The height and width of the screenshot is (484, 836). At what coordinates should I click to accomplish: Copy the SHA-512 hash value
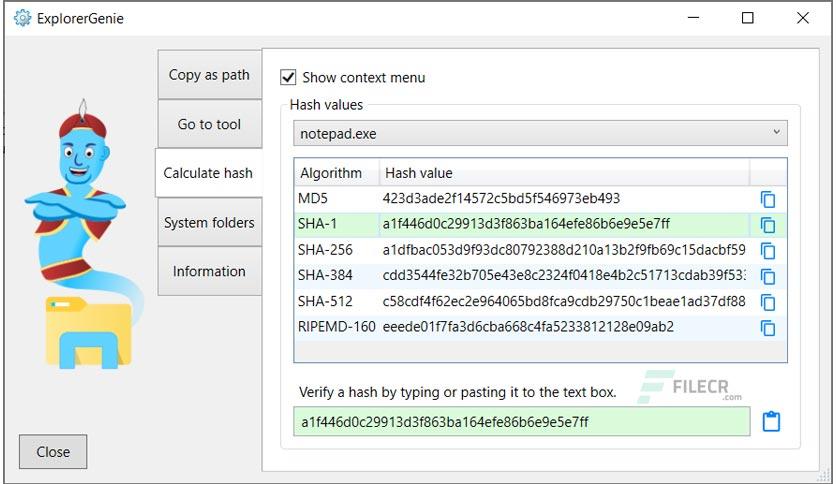768,302
